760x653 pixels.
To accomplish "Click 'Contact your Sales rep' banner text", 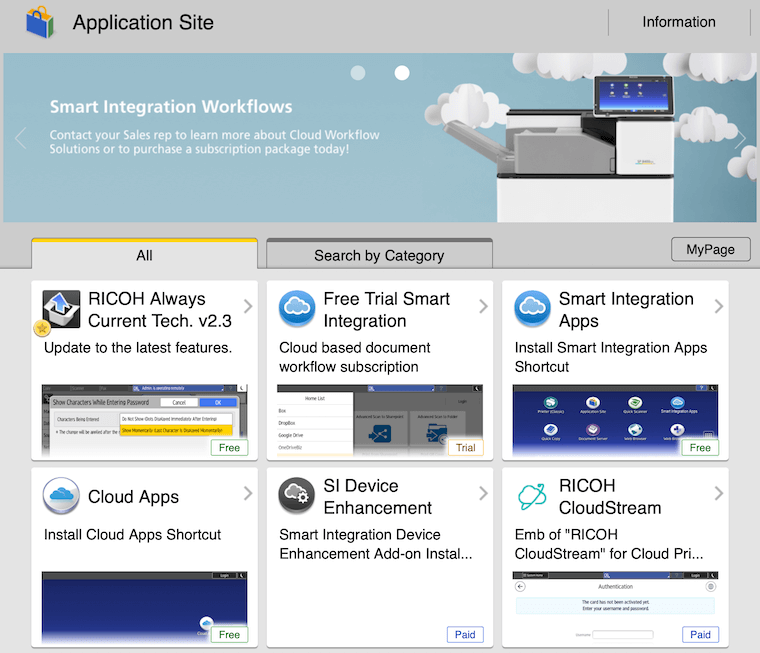I will [x=214, y=142].
